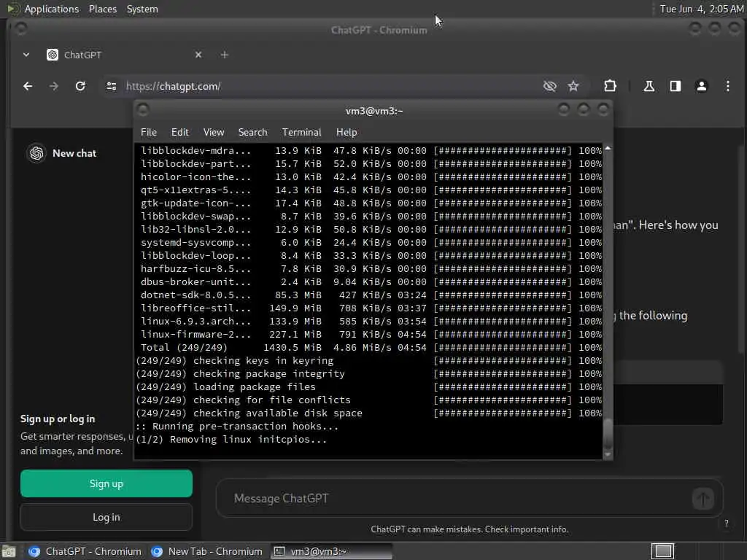Image resolution: width=747 pixels, height=560 pixels.
Task: Reload the ChatGPT page
Action: (80, 86)
